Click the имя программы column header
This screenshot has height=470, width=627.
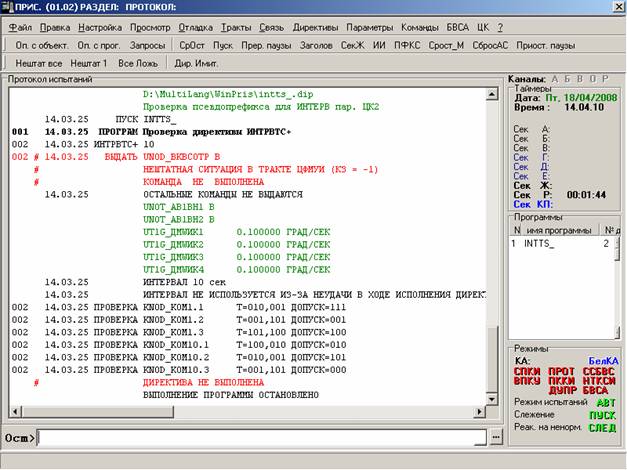[x=559, y=230]
